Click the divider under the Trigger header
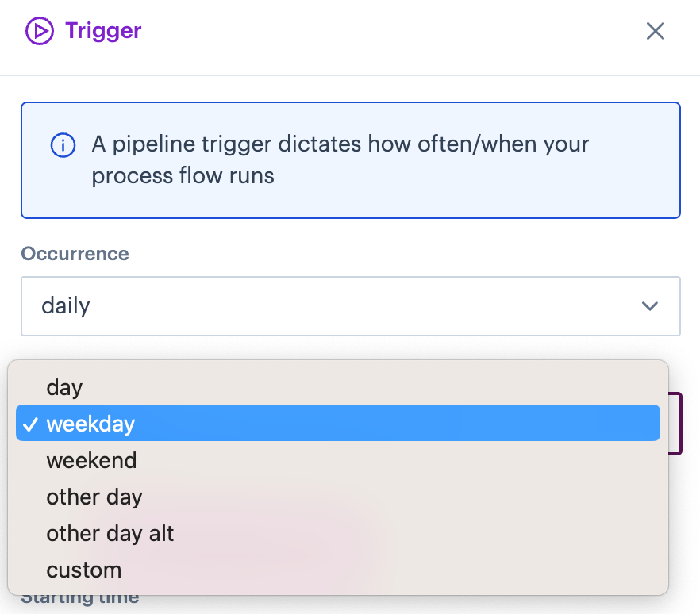This screenshot has width=700, height=614. [x=350, y=75]
